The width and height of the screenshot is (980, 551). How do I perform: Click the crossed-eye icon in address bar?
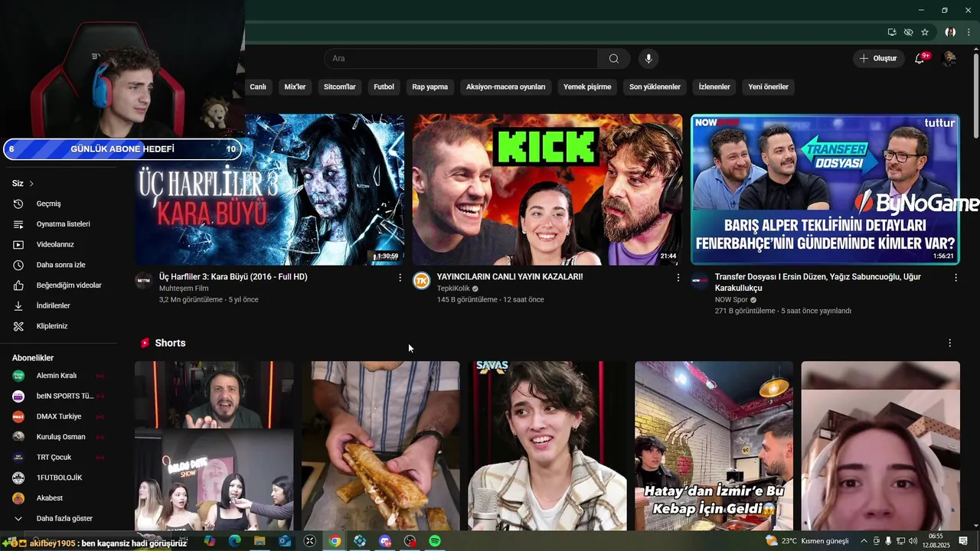[908, 32]
